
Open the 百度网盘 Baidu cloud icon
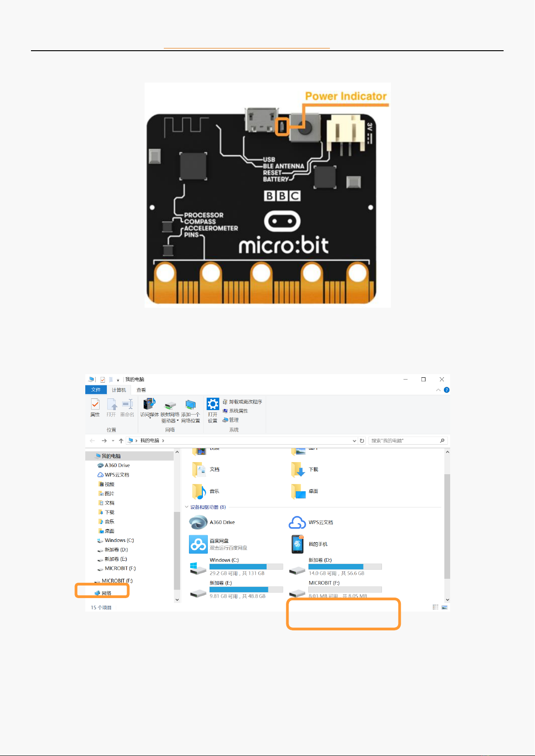198,544
